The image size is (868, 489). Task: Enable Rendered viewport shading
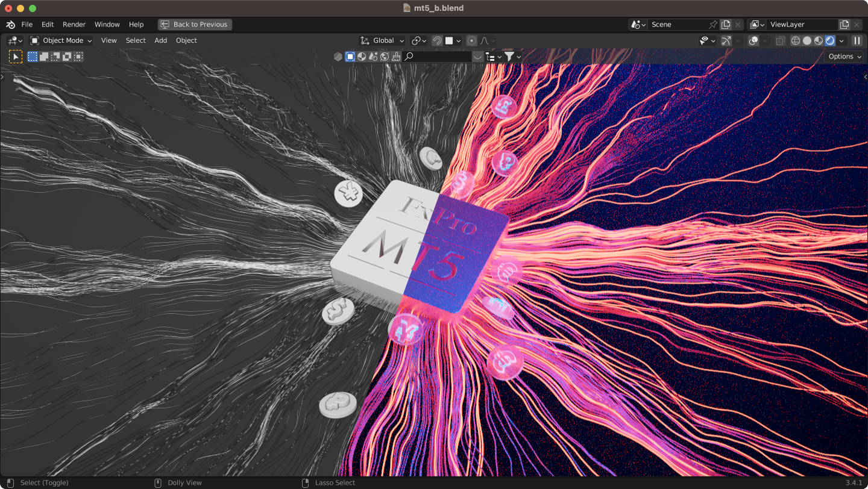829,40
